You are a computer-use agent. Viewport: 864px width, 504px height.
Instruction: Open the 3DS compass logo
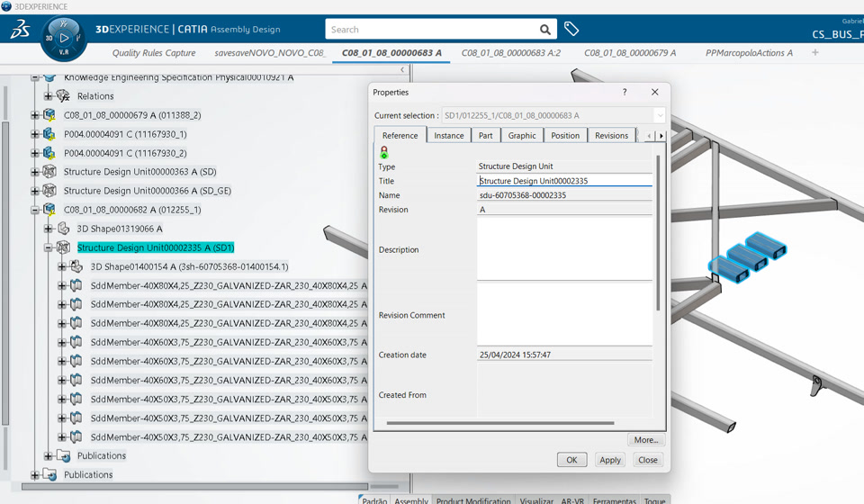pos(21,29)
